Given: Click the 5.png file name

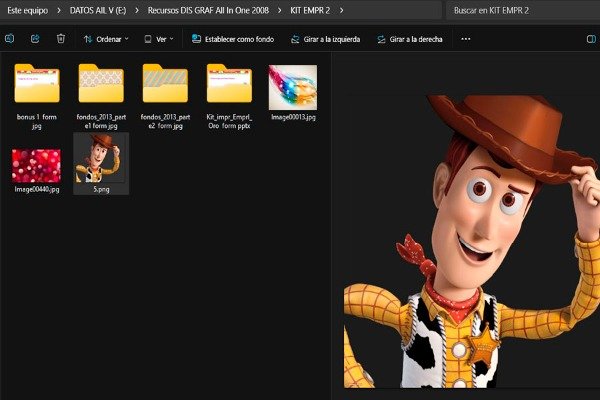Looking at the screenshot, I should (x=101, y=189).
